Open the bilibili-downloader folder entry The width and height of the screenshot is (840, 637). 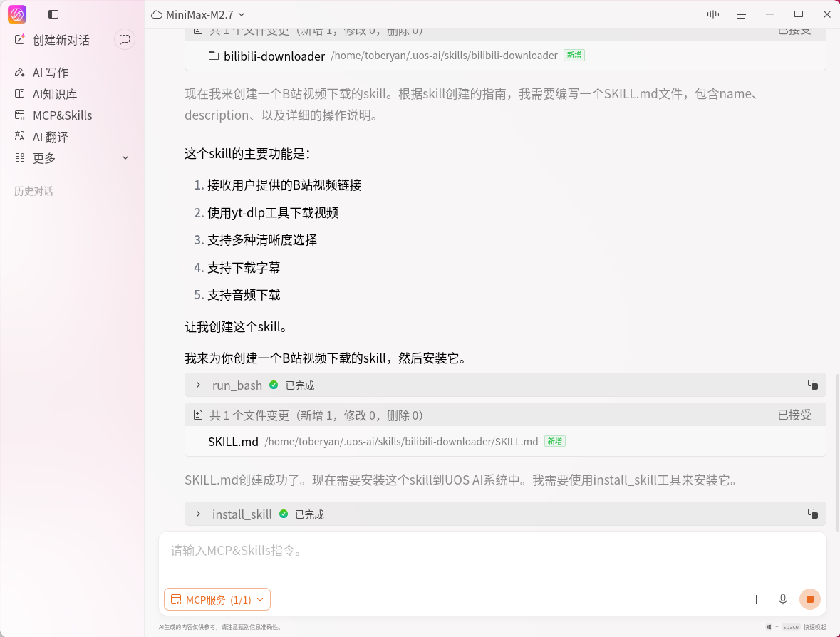[x=274, y=56]
